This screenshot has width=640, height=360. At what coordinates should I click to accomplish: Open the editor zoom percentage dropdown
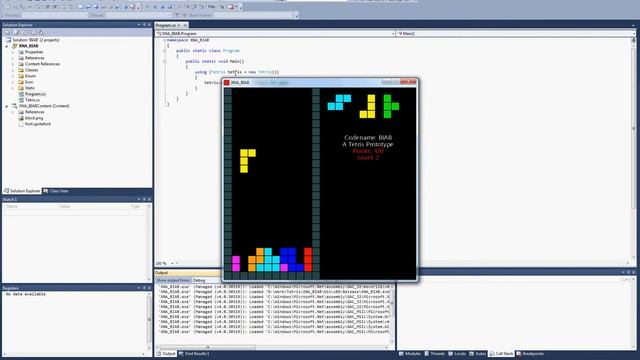click(172, 264)
